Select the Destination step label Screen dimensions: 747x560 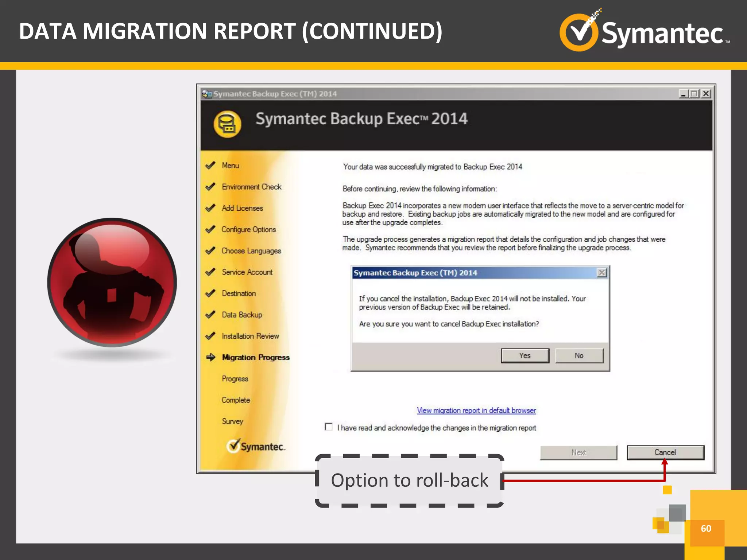tap(239, 293)
